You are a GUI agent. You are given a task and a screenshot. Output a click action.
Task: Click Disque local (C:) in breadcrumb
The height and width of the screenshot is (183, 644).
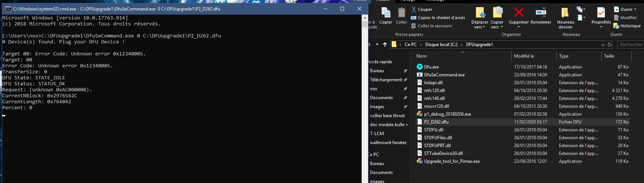[x=441, y=45]
